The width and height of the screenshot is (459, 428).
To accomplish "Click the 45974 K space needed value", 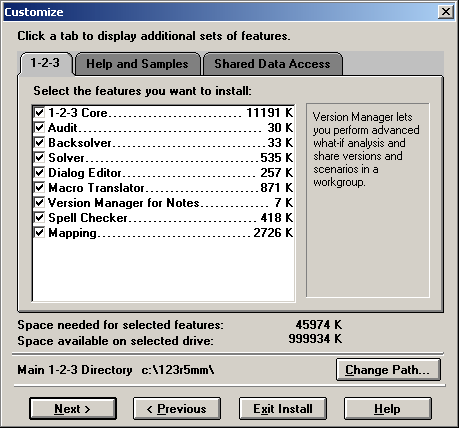I will [319, 324].
